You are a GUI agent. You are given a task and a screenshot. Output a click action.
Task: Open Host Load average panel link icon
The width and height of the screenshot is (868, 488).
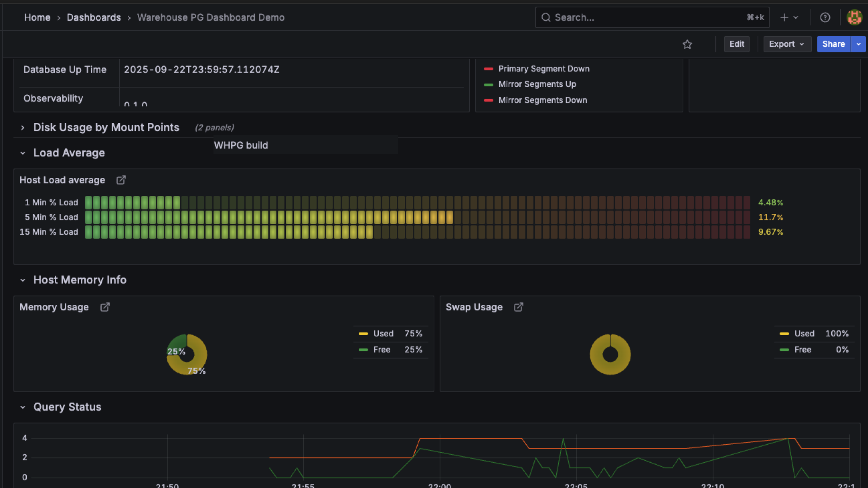tap(121, 180)
